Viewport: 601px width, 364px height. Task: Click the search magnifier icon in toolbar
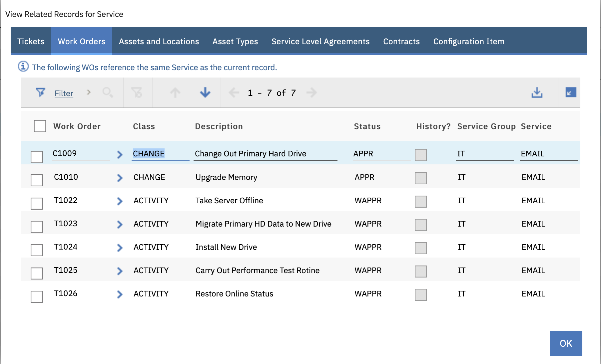pos(108,92)
